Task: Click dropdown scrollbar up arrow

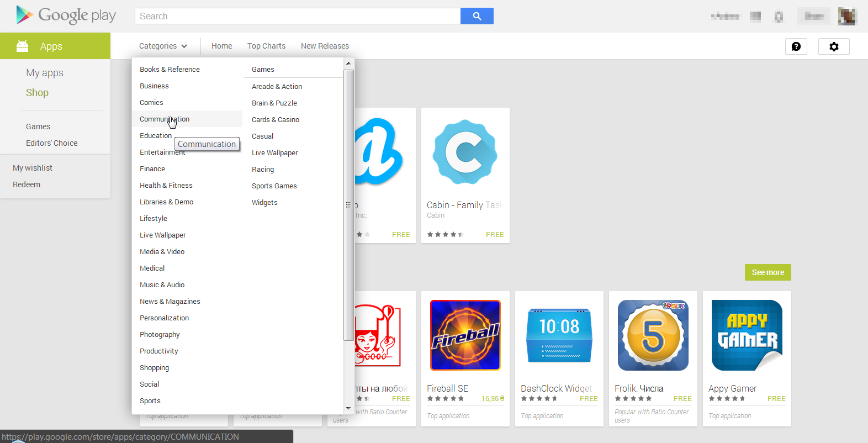Action: tap(348, 63)
